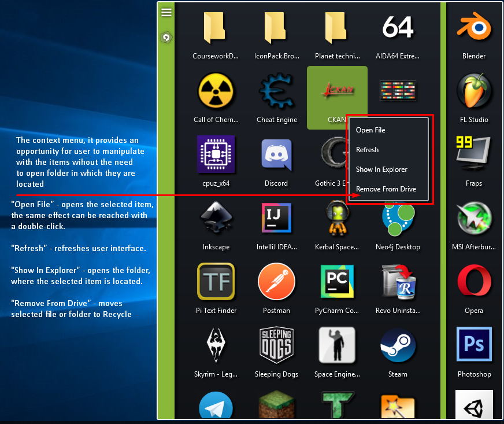
Task: Launch Discord
Action: pyautogui.click(x=276, y=154)
